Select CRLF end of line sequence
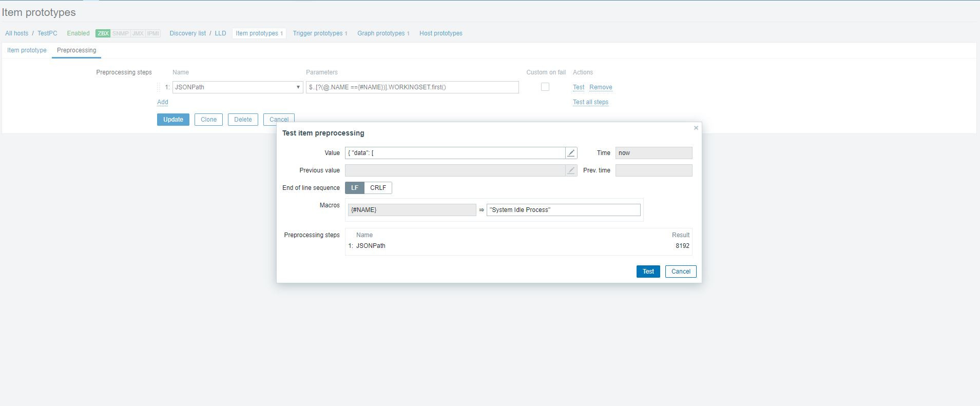 (x=378, y=188)
